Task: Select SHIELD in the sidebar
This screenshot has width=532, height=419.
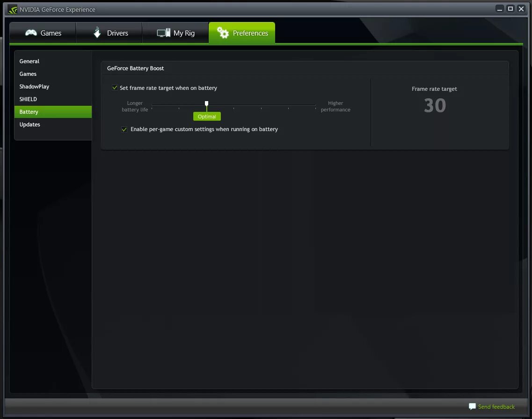Action: [x=53, y=99]
